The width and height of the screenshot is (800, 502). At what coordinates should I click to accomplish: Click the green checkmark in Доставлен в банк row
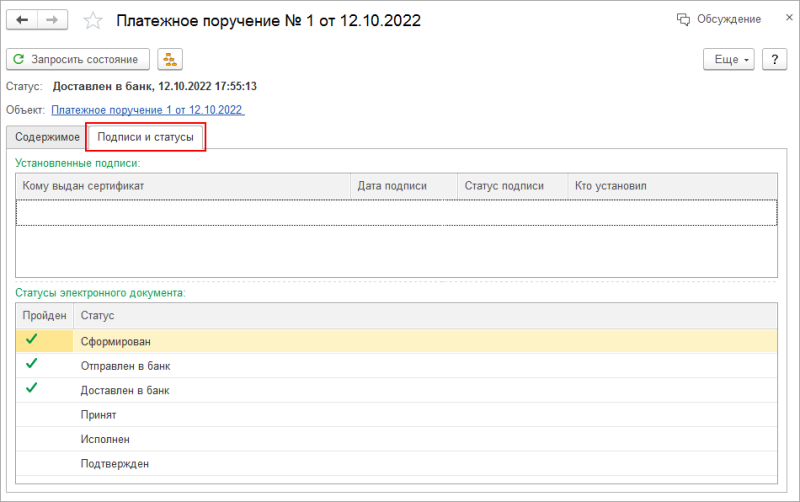click(32, 388)
